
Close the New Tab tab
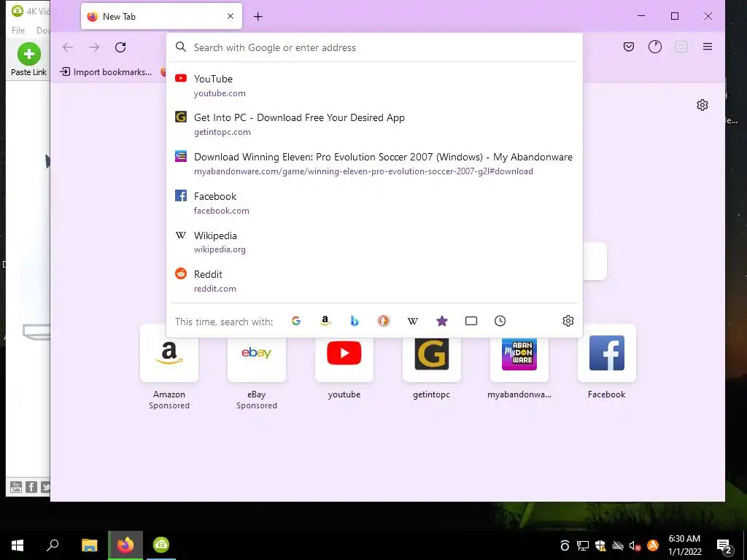pyautogui.click(x=231, y=16)
